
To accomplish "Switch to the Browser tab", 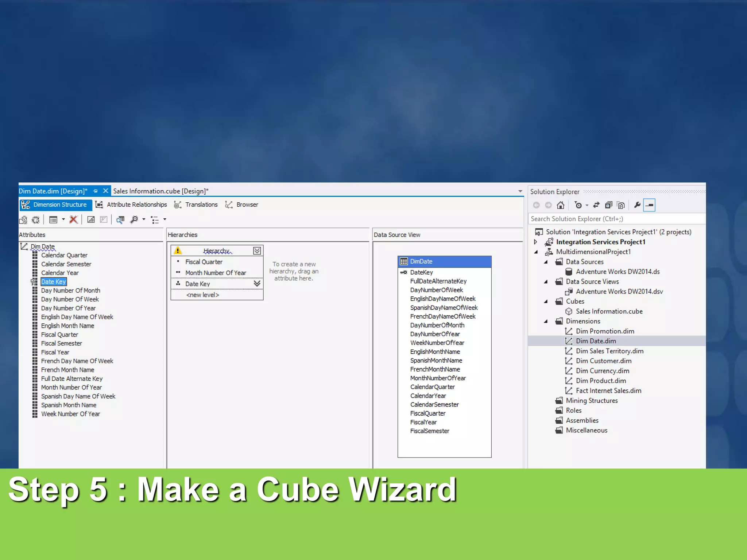I will [x=242, y=205].
